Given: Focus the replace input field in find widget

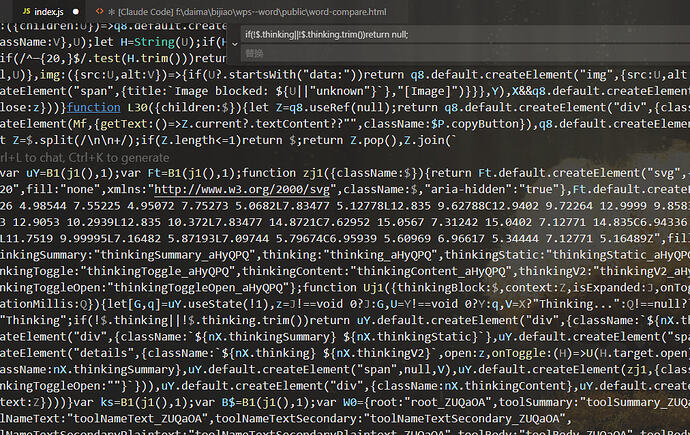Looking at the screenshot, I should point(465,54).
